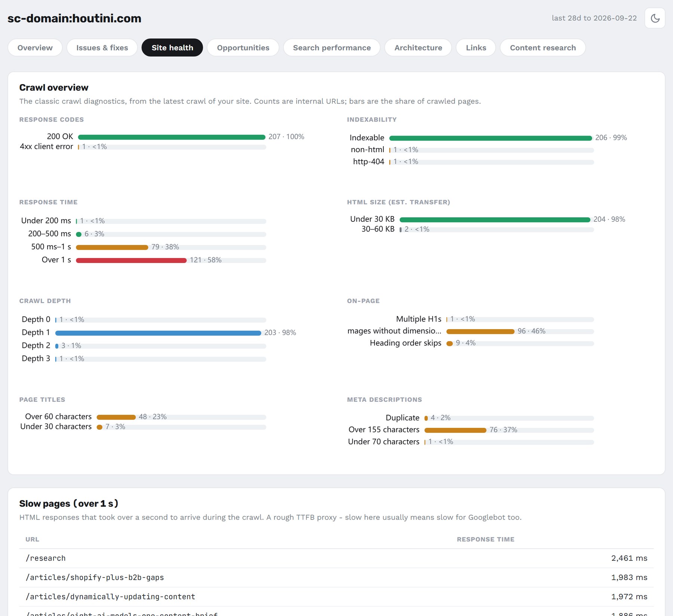The width and height of the screenshot is (673, 616).
Task: Click the Depth 1 blue bar
Action: [x=158, y=333]
